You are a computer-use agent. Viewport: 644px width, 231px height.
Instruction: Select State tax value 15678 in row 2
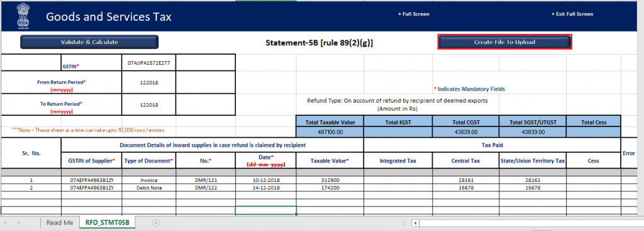point(533,188)
